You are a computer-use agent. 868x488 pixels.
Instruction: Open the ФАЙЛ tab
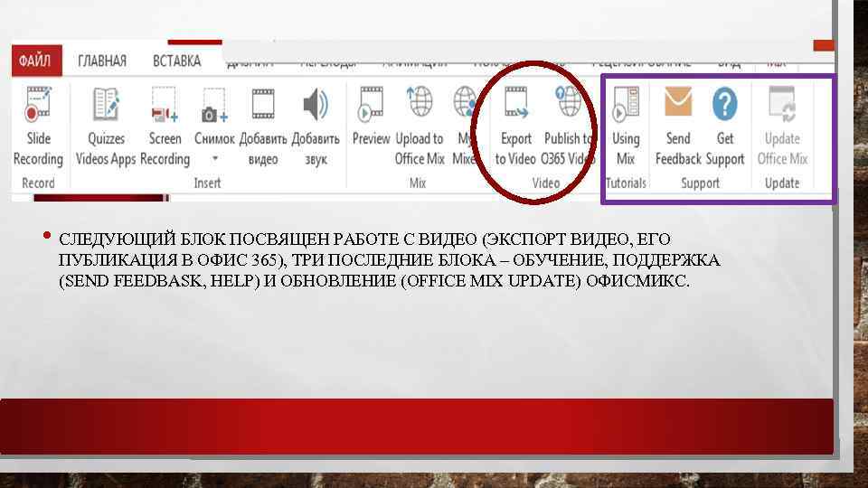click(x=36, y=61)
